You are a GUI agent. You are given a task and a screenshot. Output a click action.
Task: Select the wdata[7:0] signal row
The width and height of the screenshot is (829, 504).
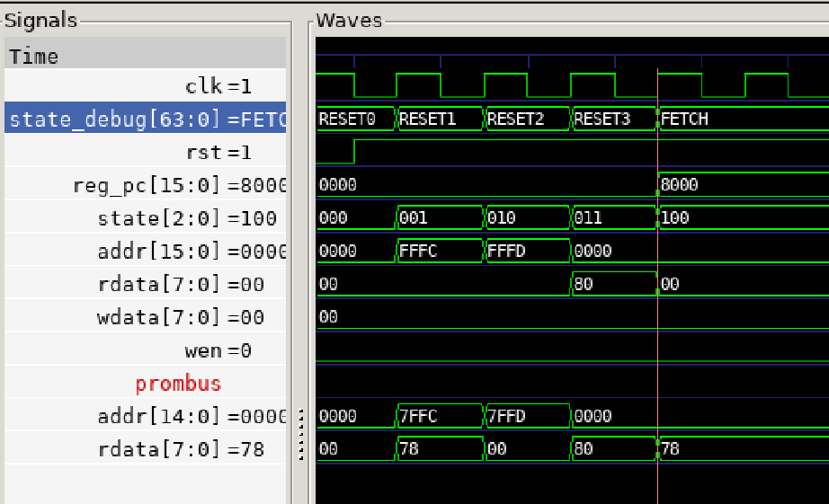146,317
